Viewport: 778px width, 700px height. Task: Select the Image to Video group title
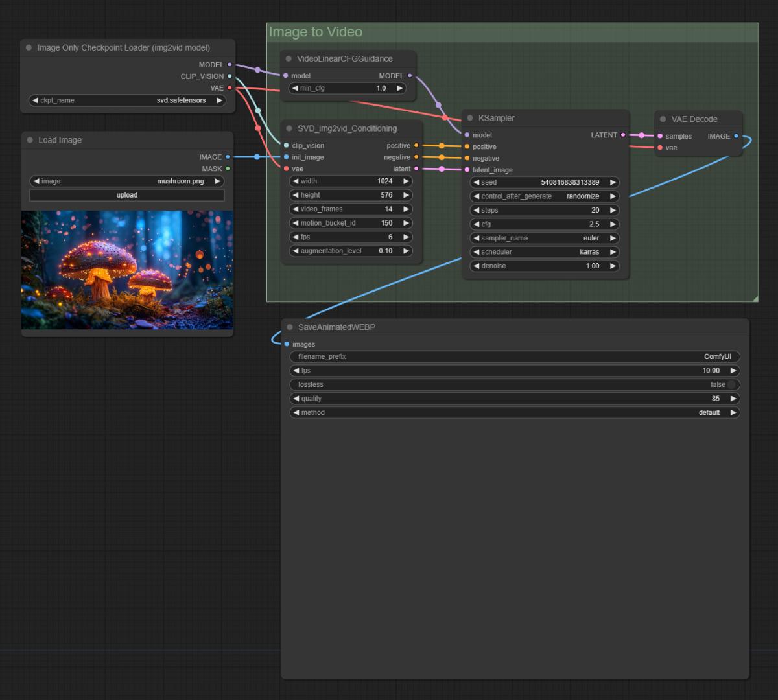point(316,32)
